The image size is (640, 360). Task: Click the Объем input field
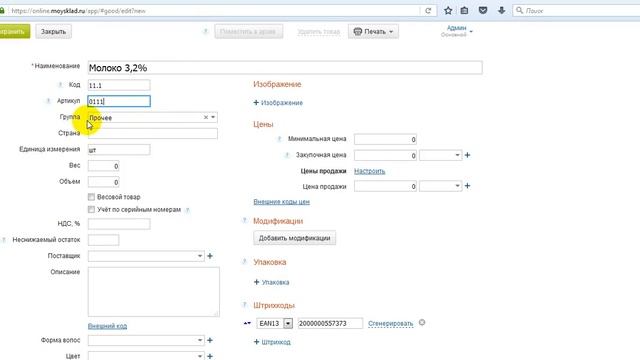103,182
